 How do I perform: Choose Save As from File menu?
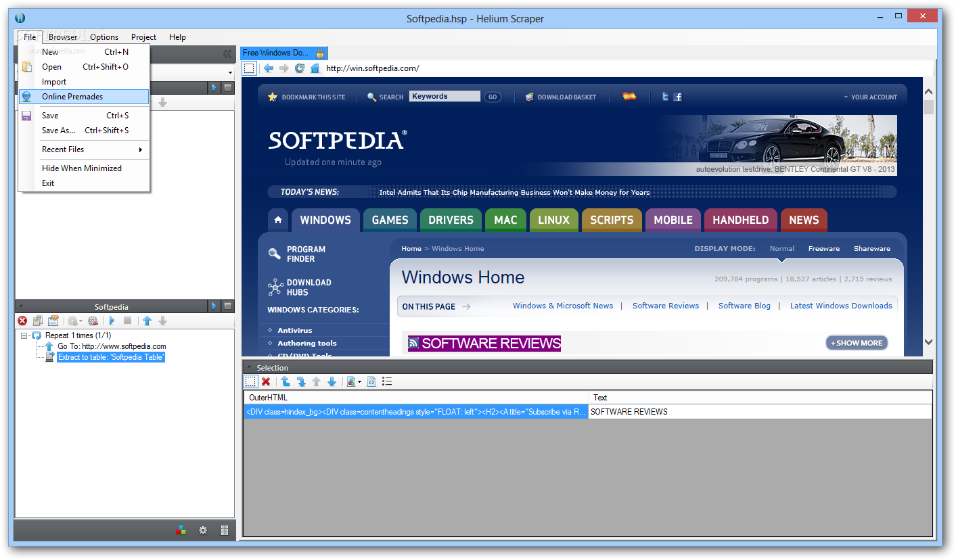pos(84,131)
